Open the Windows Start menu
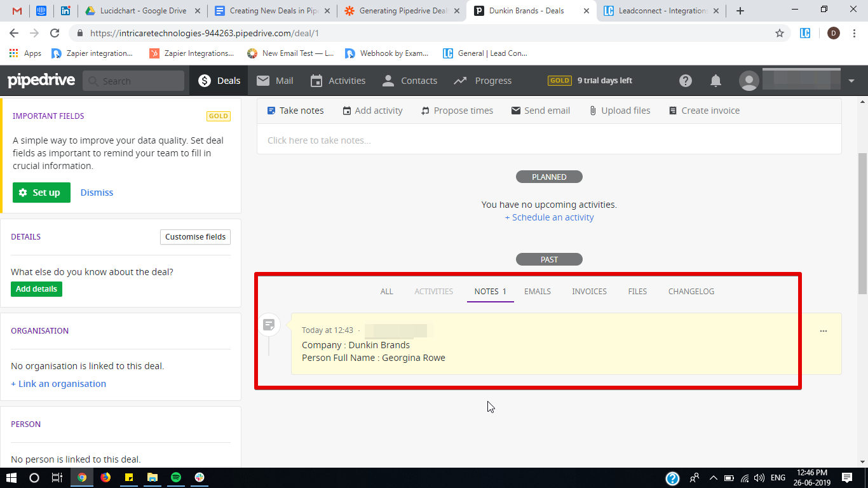Viewport: 868px width, 488px height. click(x=11, y=477)
